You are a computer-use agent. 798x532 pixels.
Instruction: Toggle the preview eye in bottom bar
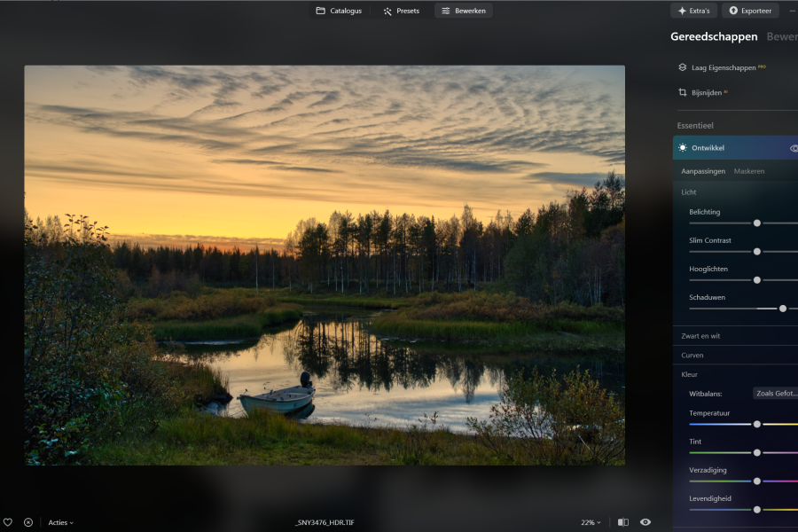pyautogui.click(x=645, y=522)
